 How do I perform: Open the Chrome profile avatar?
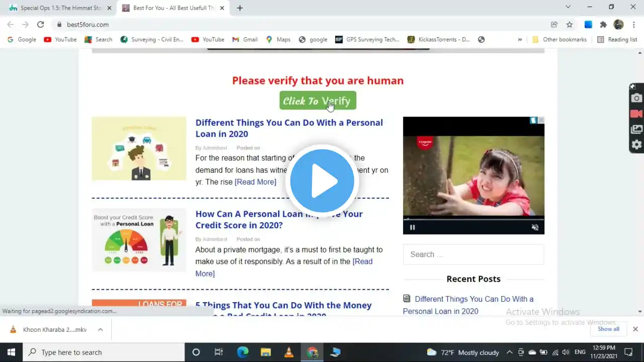click(x=619, y=25)
